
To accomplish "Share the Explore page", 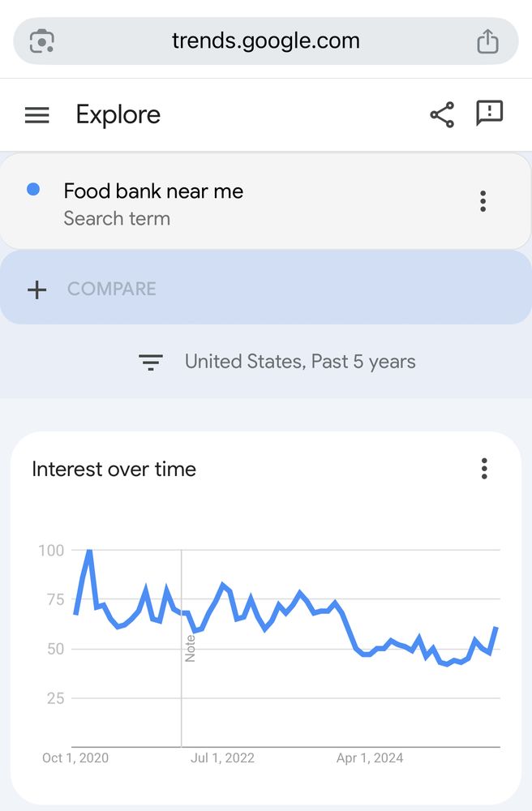I will click(x=442, y=114).
